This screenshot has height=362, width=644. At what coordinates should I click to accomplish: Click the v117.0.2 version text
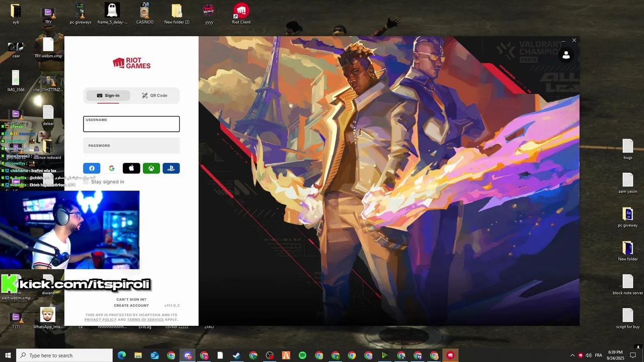pyautogui.click(x=172, y=306)
